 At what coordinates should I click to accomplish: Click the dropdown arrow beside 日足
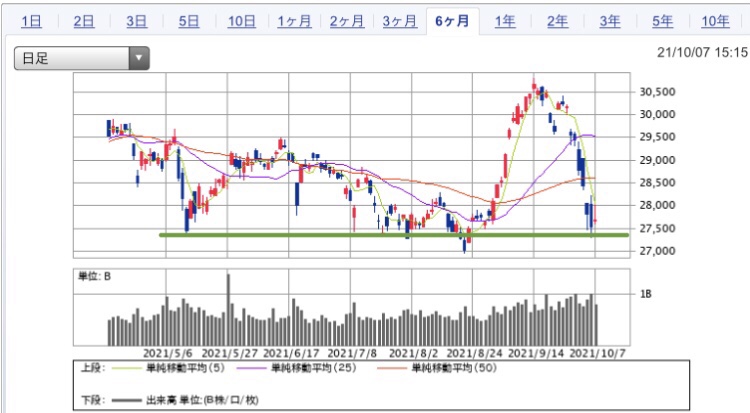point(139,58)
